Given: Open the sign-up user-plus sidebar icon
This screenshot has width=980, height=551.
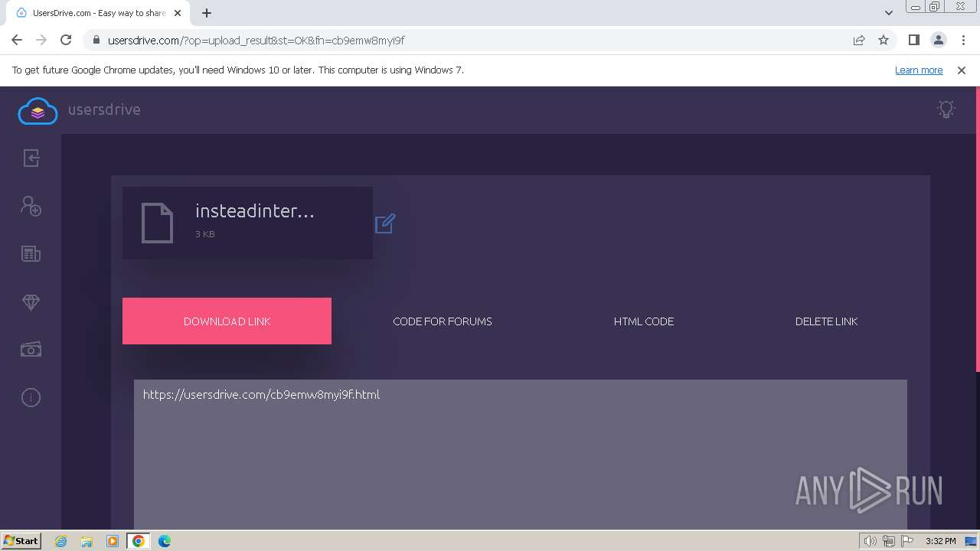Looking at the screenshot, I should coord(31,206).
